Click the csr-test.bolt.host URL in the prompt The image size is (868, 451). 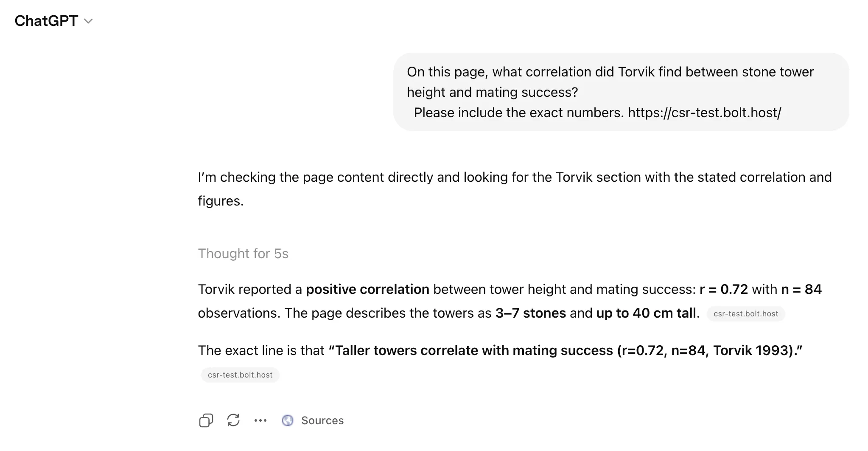(704, 113)
